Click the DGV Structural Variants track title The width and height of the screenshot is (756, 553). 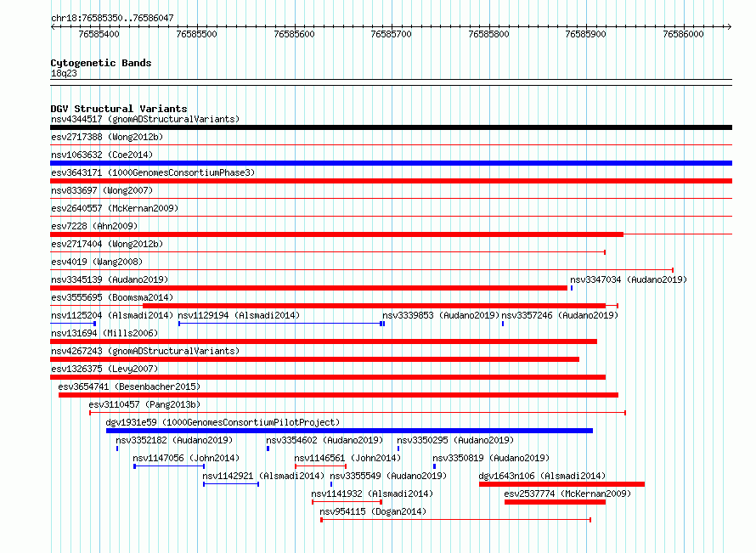tap(119, 109)
